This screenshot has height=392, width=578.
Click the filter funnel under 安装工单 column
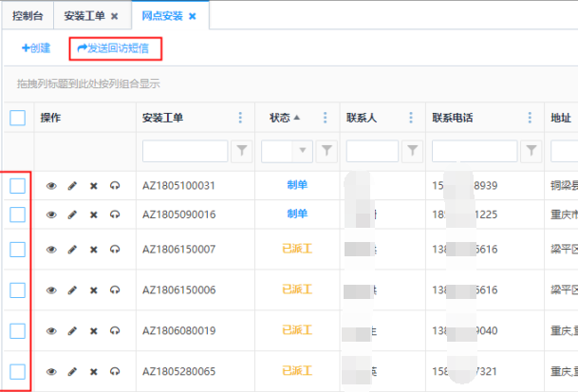tap(242, 151)
